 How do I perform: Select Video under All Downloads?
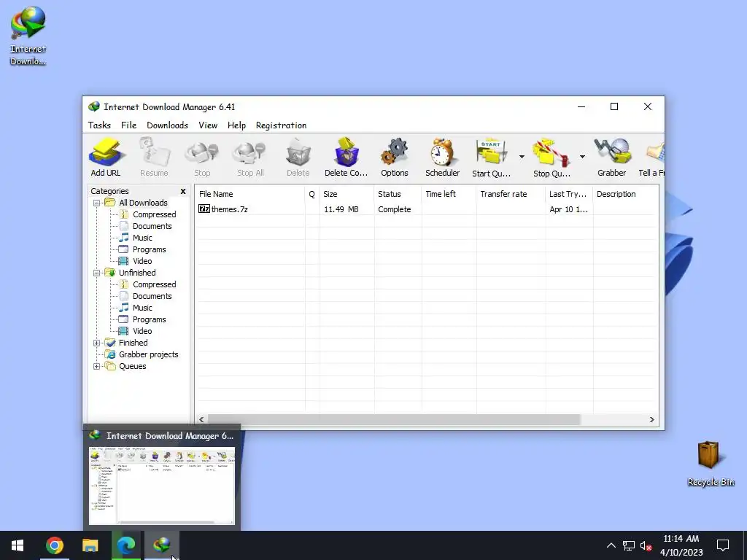pyautogui.click(x=142, y=262)
